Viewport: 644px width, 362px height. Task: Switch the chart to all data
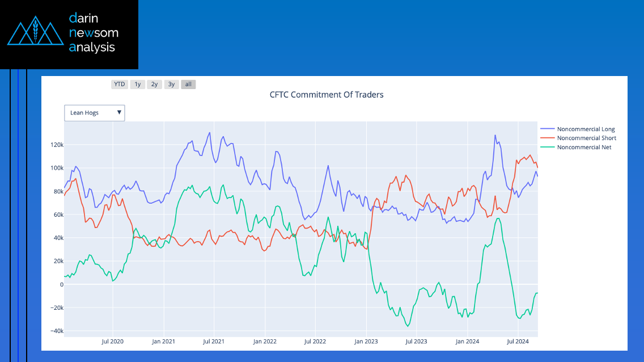click(188, 84)
